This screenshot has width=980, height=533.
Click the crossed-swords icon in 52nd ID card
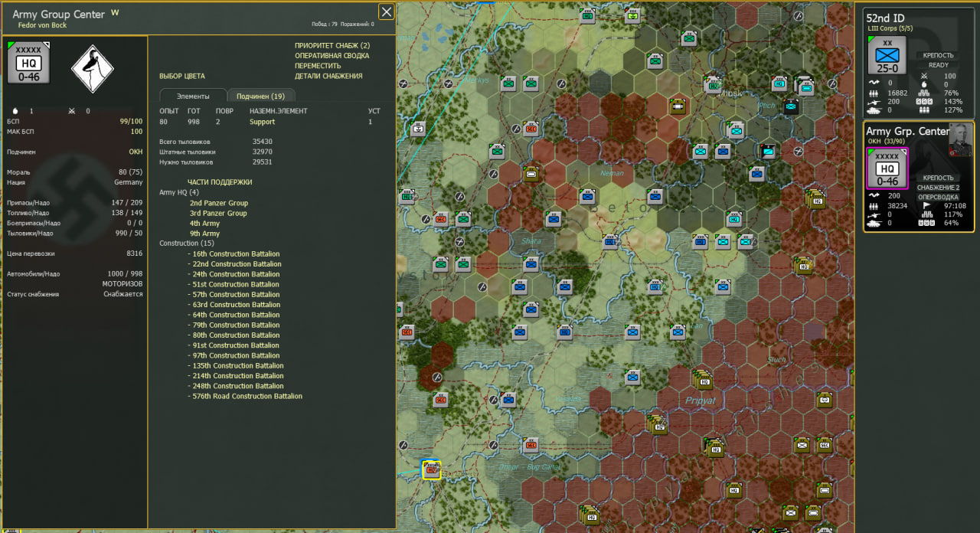click(923, 76)
